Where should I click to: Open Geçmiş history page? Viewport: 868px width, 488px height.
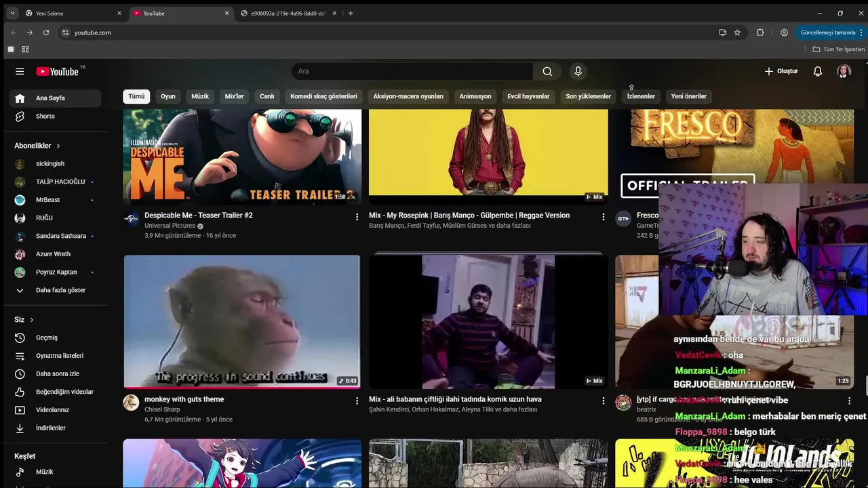point(55,338)
